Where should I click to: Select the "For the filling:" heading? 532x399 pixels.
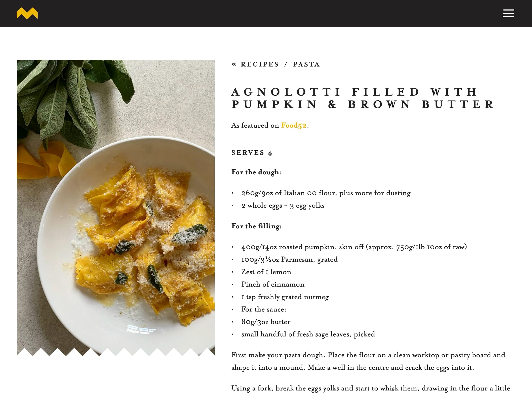pyautogui.click(x=256, y=226)
